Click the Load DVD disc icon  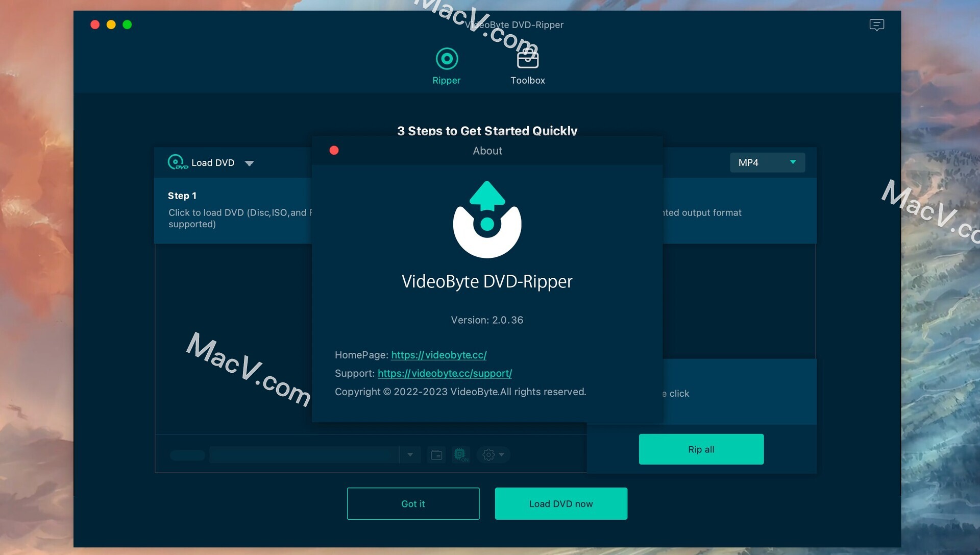tap(176, 162)
